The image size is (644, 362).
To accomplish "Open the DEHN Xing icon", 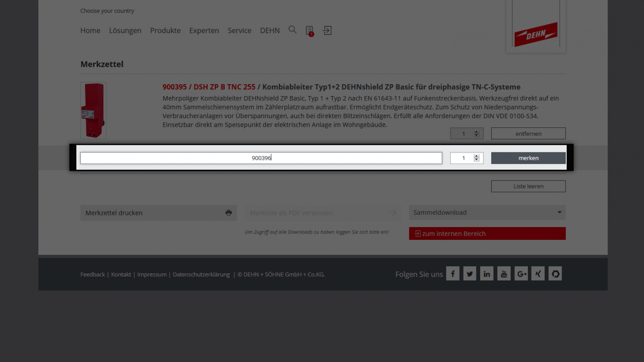I will 538,273.
